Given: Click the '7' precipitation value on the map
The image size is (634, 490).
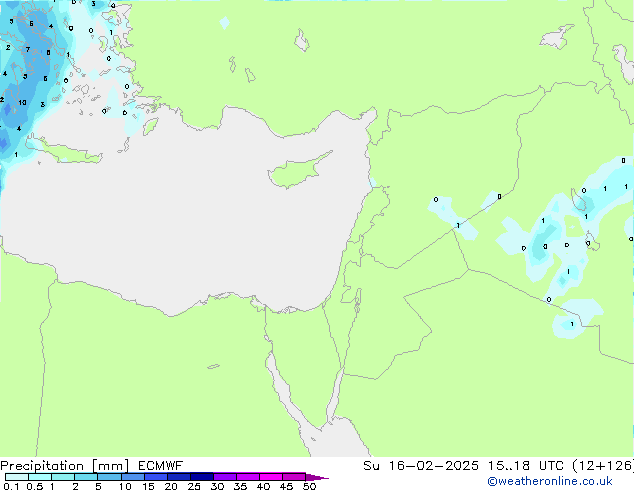Looking at the screenshot, I should point(27,49).
